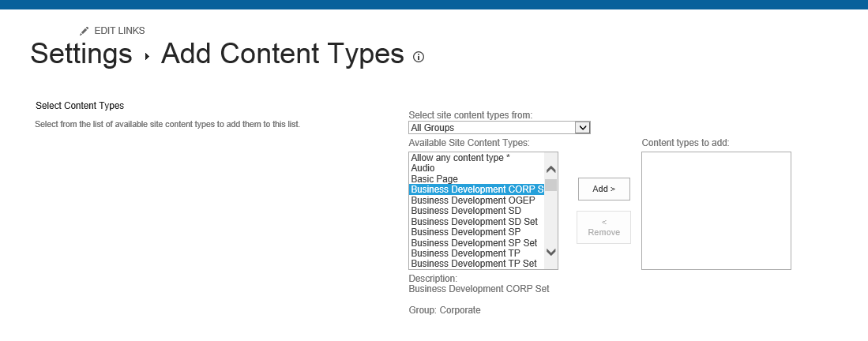Click the pencil icon beside EDIT LINKS

(85, 31)
